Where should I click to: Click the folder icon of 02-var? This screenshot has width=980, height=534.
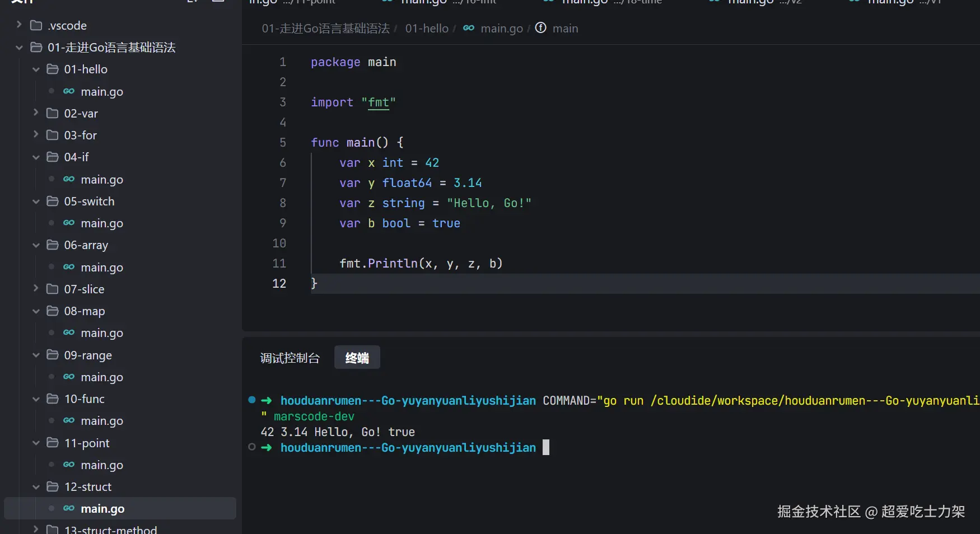point(52,113)
